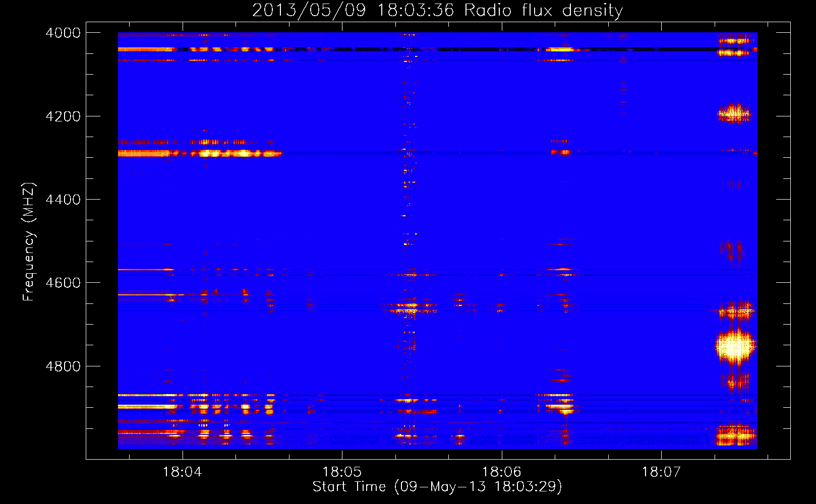Click the 18:04 time axis label
Screen dimensions: 816x504
[183, 472]
